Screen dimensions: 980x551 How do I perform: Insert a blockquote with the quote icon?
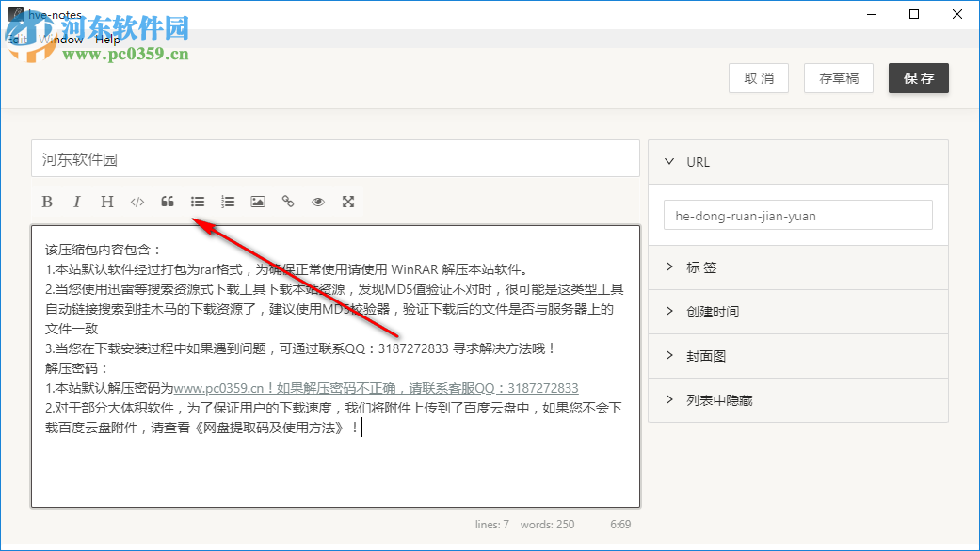pyautogui.click(x=167, y=202)
